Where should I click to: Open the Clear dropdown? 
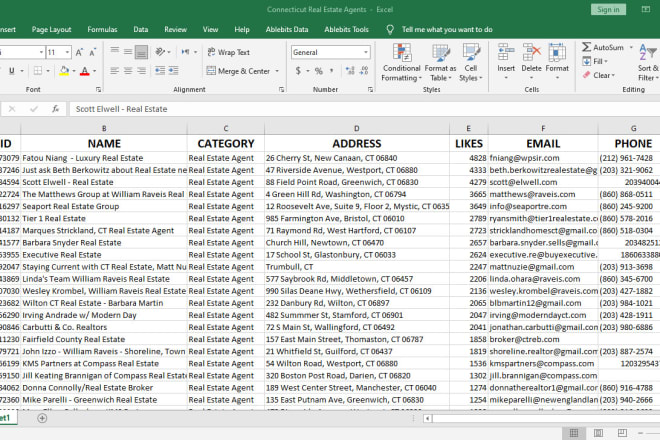click(x=599, y=75)
